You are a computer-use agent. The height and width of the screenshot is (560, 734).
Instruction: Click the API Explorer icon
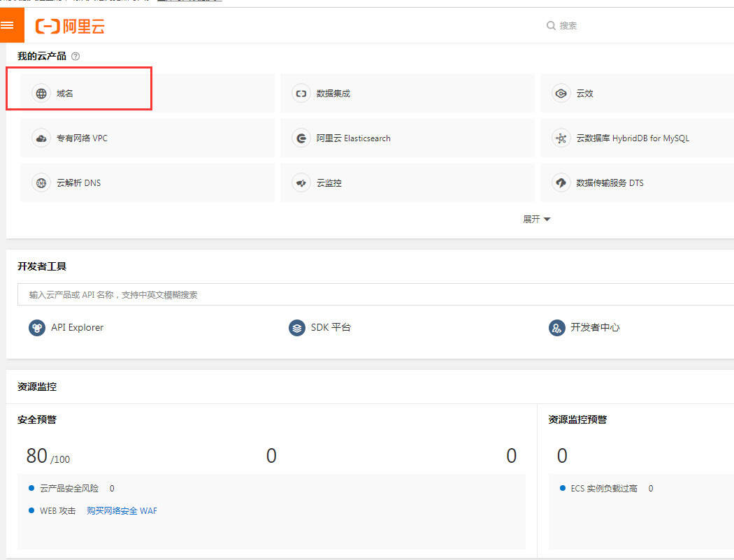click(37, 328)
